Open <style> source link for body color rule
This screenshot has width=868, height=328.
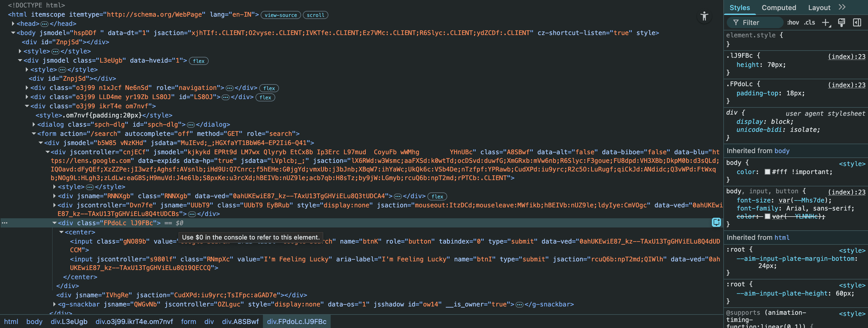(852, 164)
